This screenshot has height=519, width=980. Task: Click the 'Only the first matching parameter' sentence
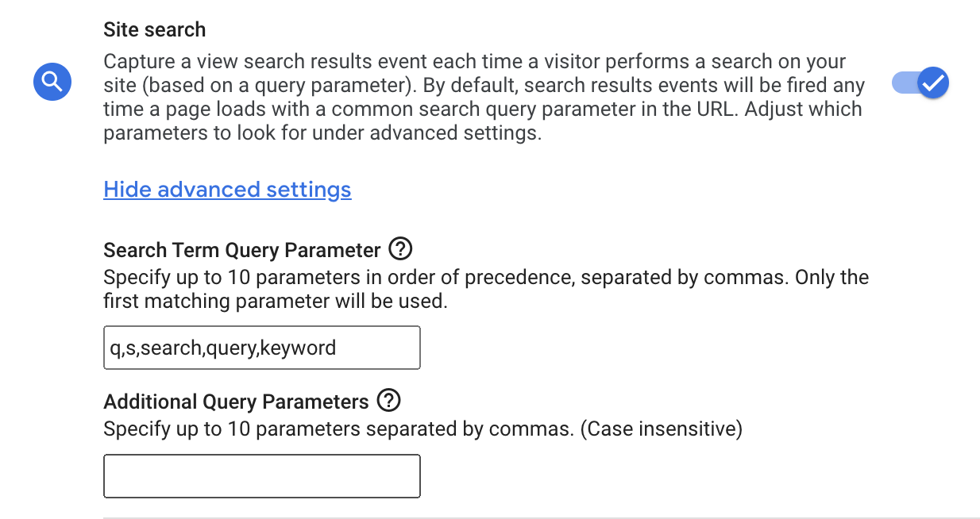[486, 290]
